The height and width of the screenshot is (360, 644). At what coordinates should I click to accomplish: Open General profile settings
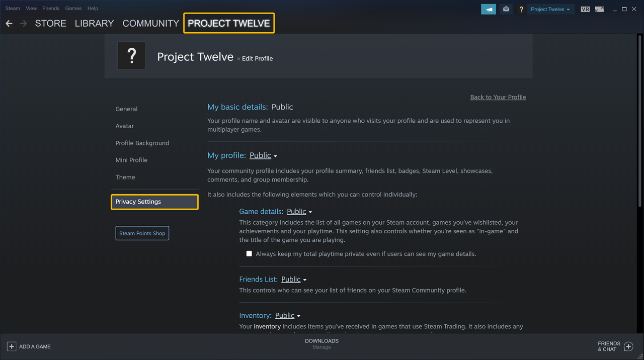pyautogui.click(x=126, y=109)
